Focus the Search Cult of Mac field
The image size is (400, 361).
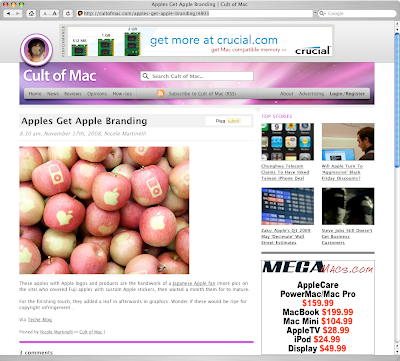(x=197, y=76)
